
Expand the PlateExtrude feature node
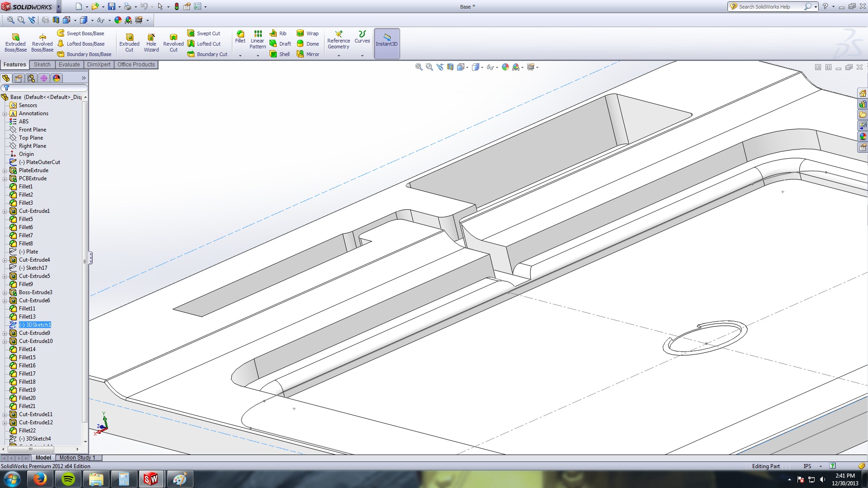pyautogui.click(x=5, y=170)
